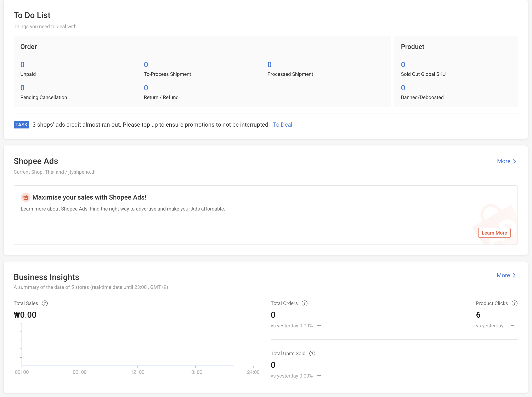532x397 pixels.
Task: Open Sold Out Global SKU count
Action: (403, 64)
